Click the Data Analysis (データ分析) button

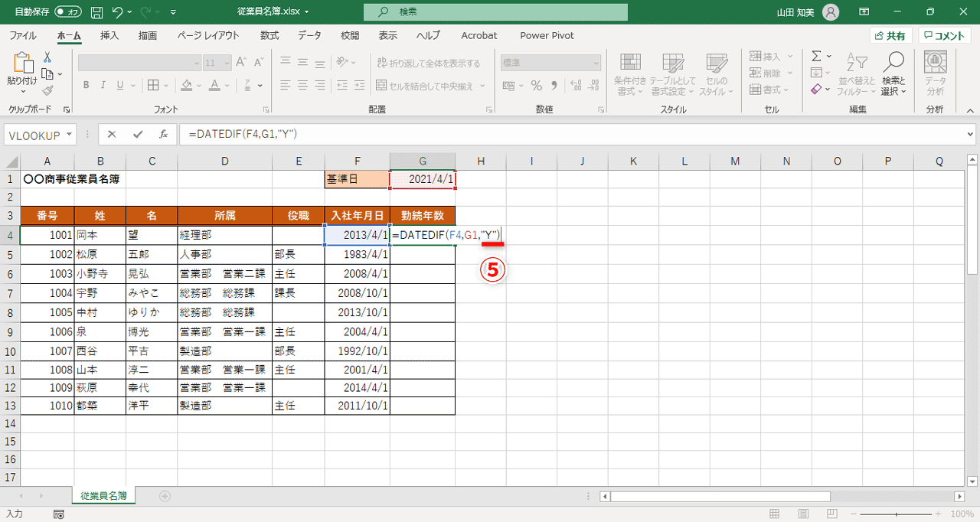(x=935, y=74)
